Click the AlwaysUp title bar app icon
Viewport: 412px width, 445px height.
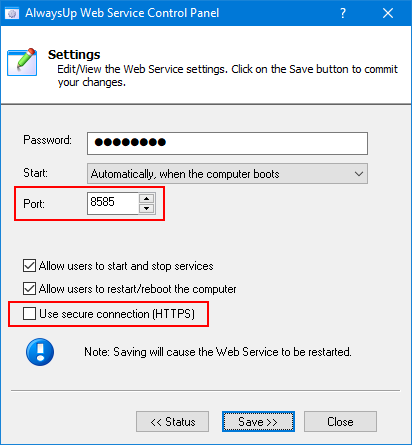coord(12,13)
